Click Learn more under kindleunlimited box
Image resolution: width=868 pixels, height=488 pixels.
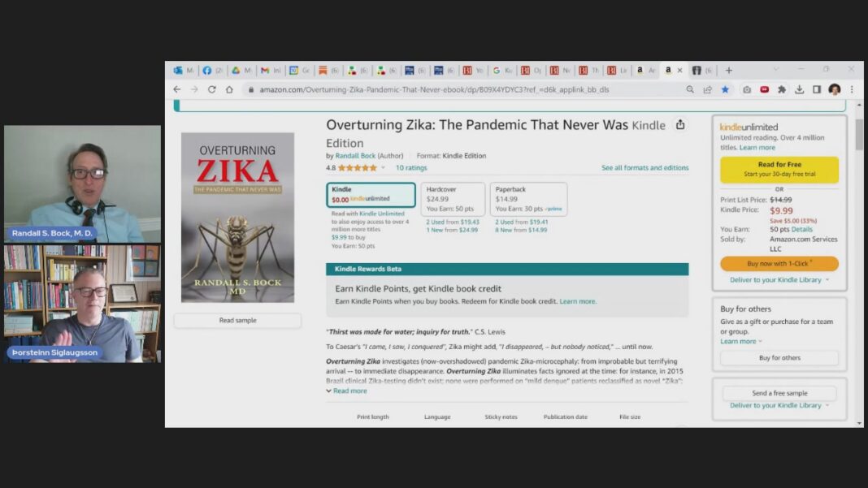pyautogui.click(x=757, y=148)
